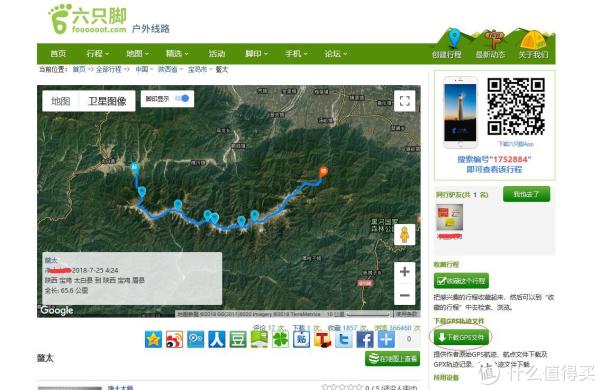
Task: Click the 我也去了 button
Action: pos(526,194)
